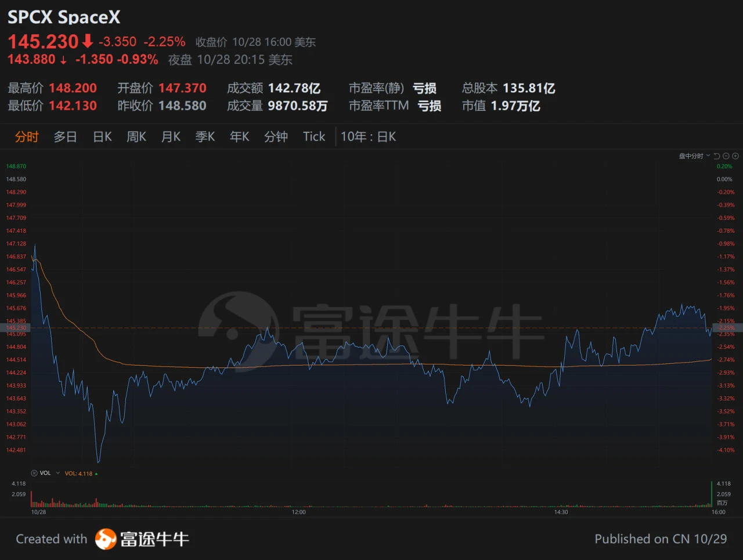This screenshot has width=743, height=560.
Task: Click the 成交额 value 142.78亿
Action: [294, 88]
